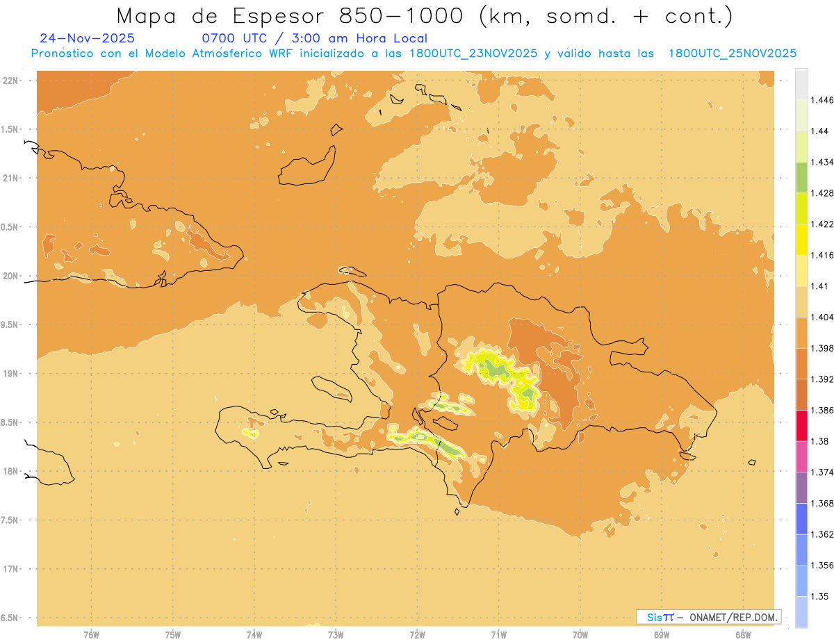
Task: Click the latitude label '21N'
Action: coord(12,178)
